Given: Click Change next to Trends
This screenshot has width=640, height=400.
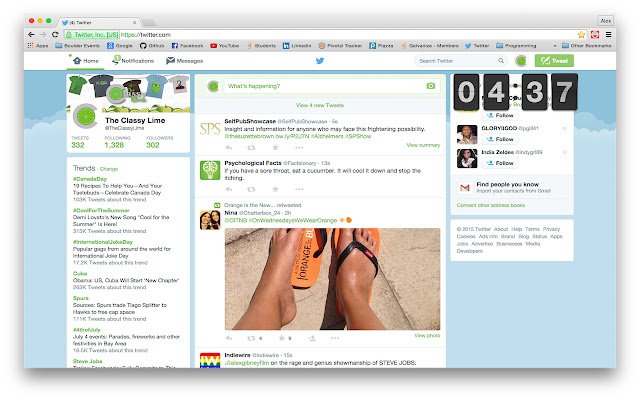Looking at the screenshot, I should [x=109, y=169].
